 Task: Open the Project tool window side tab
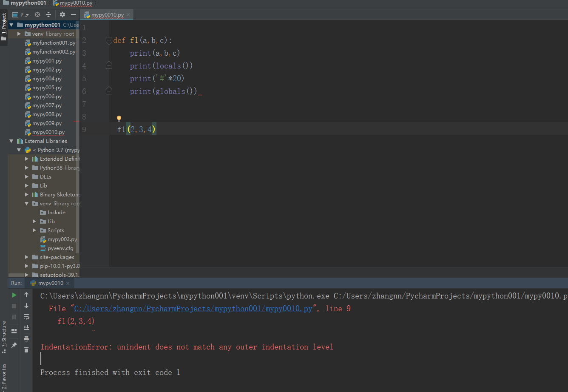tap(4, 26)
